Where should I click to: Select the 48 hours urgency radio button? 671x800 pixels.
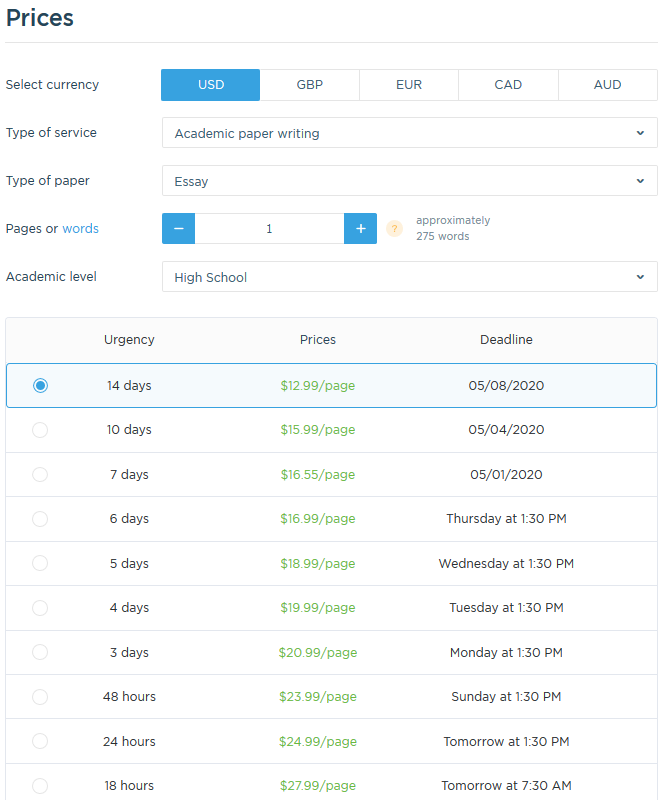click(40, 697)
